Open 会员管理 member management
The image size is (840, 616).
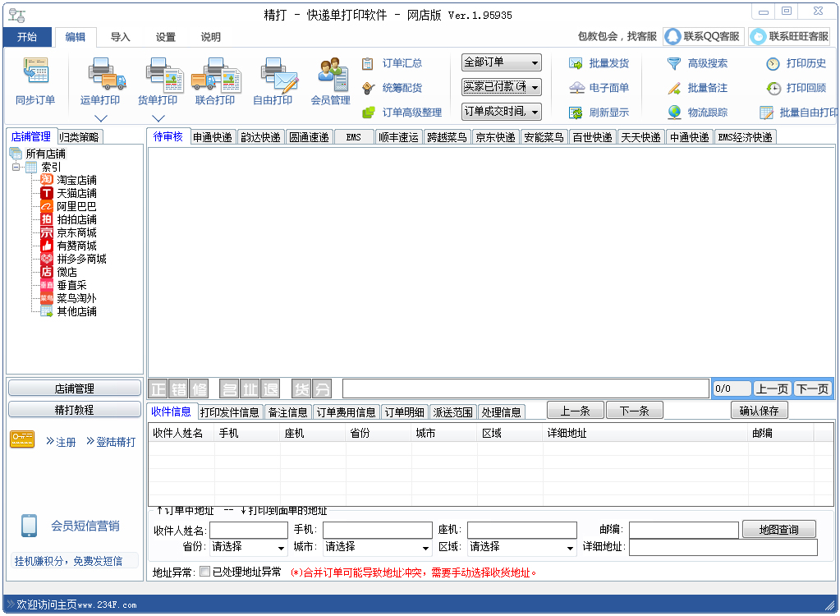[x=331, y=75]
